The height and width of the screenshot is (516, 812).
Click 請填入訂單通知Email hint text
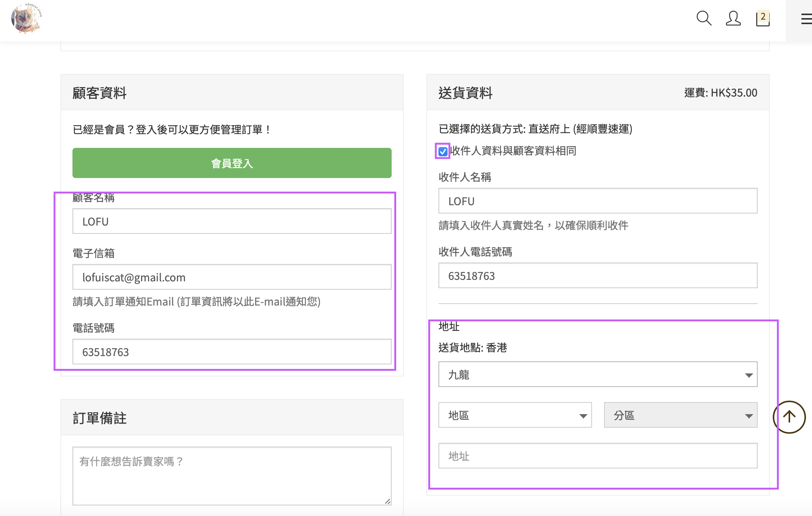click(197, 302)
